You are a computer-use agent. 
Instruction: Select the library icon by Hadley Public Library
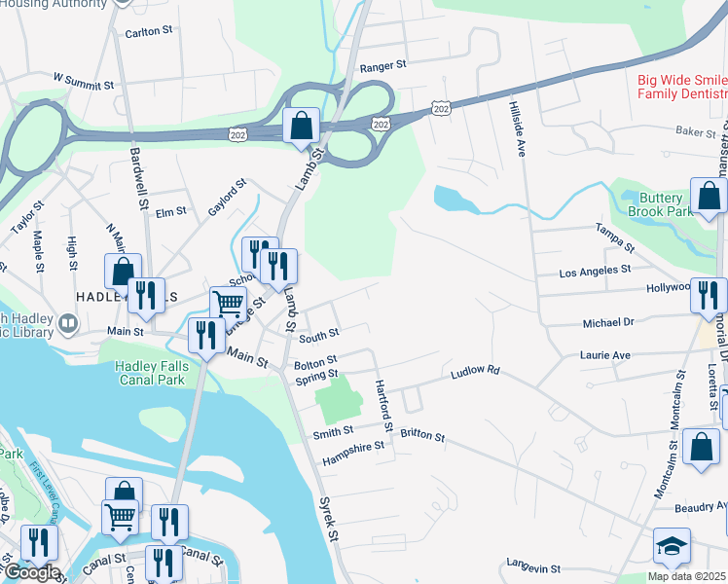(x=69, y=323)
